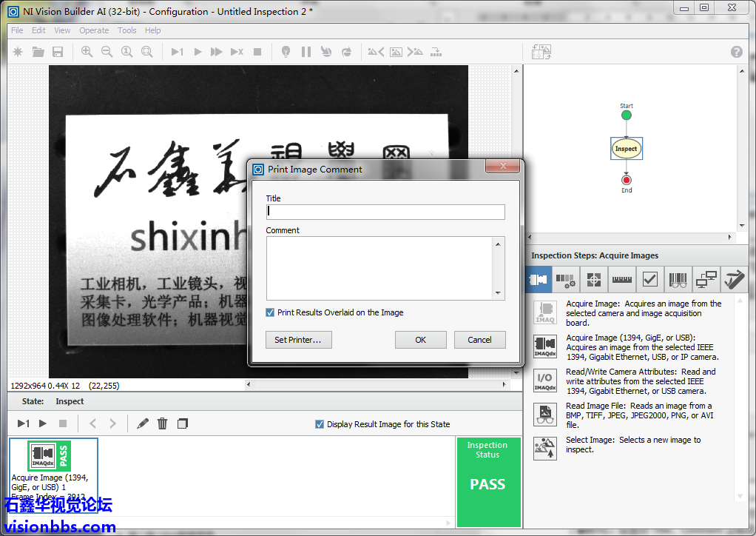Click the ruler Measure Features tab icon
The height and width of the screenshot is (536, 756).
pos(621,280)
